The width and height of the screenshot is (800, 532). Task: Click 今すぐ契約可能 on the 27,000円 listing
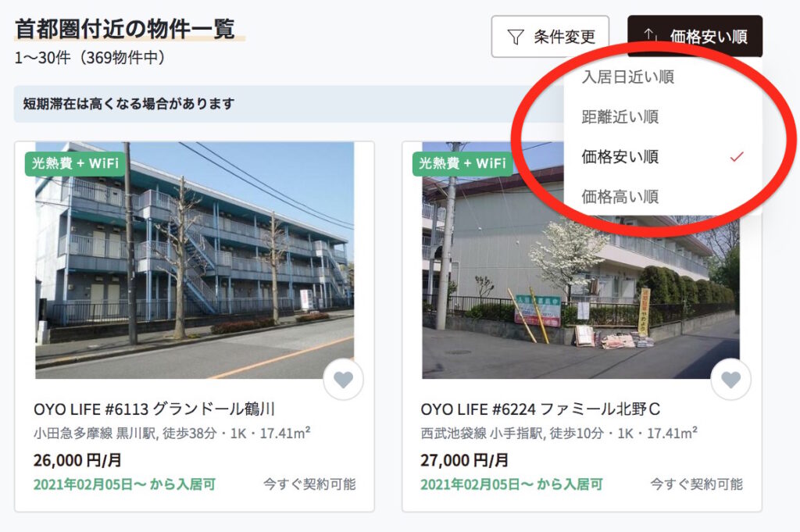[x=696, y=484]
